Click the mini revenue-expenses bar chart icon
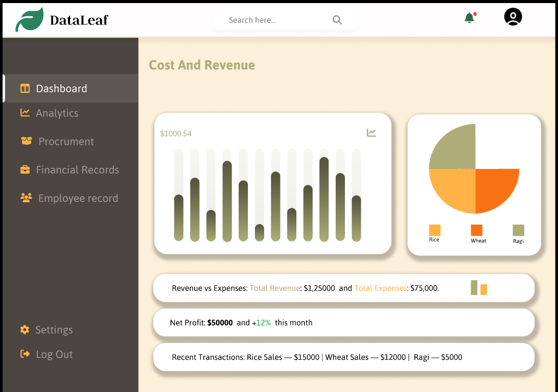The image size is (558, 392). 479,287
